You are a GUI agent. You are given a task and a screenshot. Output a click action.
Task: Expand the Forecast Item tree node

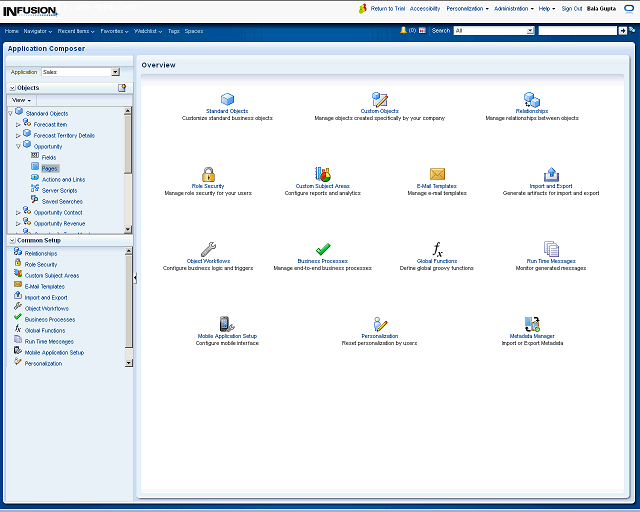(x=18, y=125)
